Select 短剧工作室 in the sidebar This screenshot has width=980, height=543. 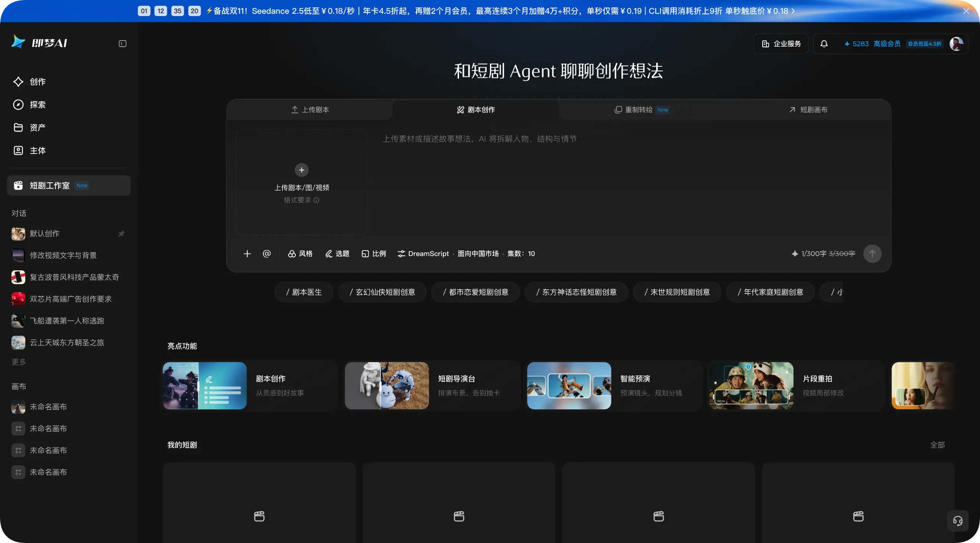69,186
